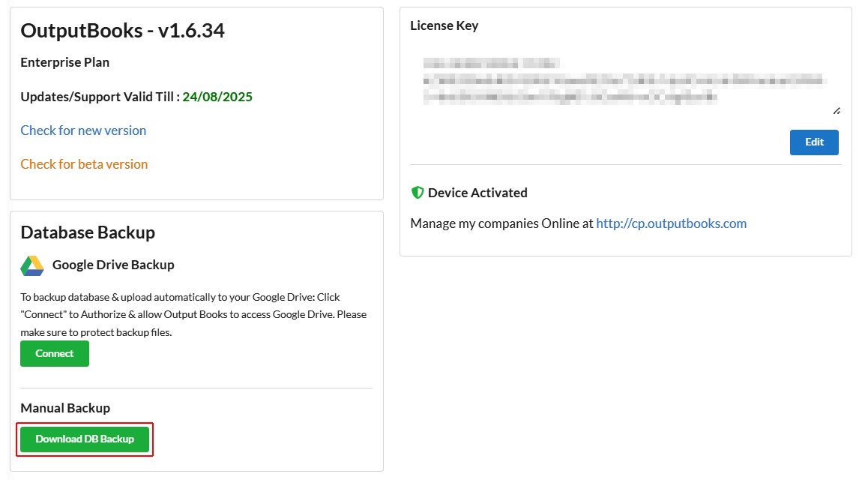Select the 24/08/2025 validity date text
This screenshot has width=868, height=480.
pyautogui.click(x=217, y=97)
